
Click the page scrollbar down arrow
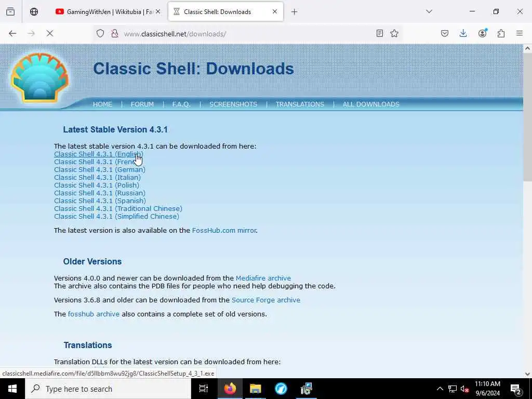527,374
